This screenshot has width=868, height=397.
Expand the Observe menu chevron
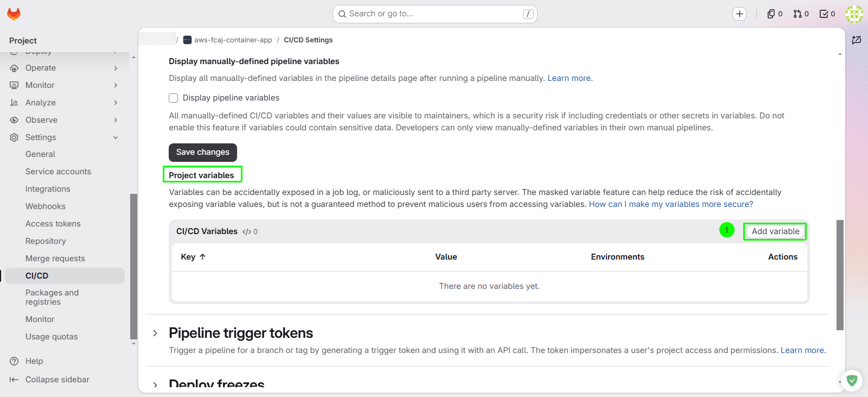point(116,120)
